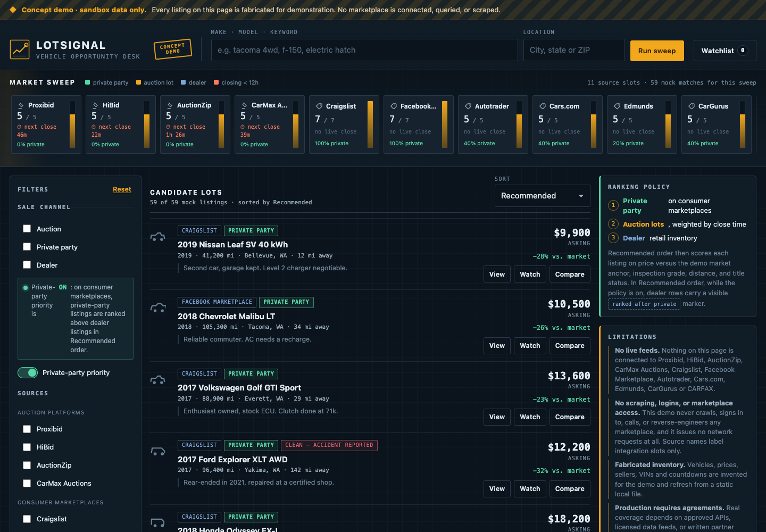Click the tag icon on Craigslist card

tap(319, 106)
